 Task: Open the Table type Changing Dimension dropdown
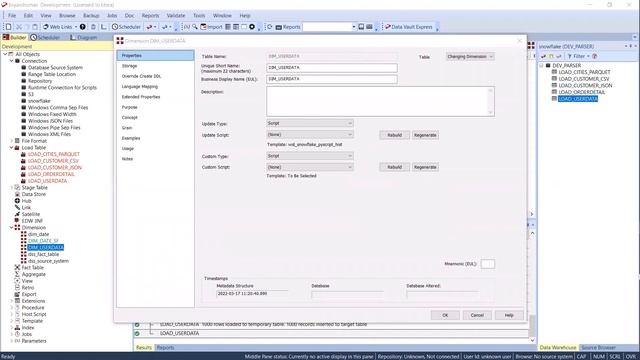470,57
